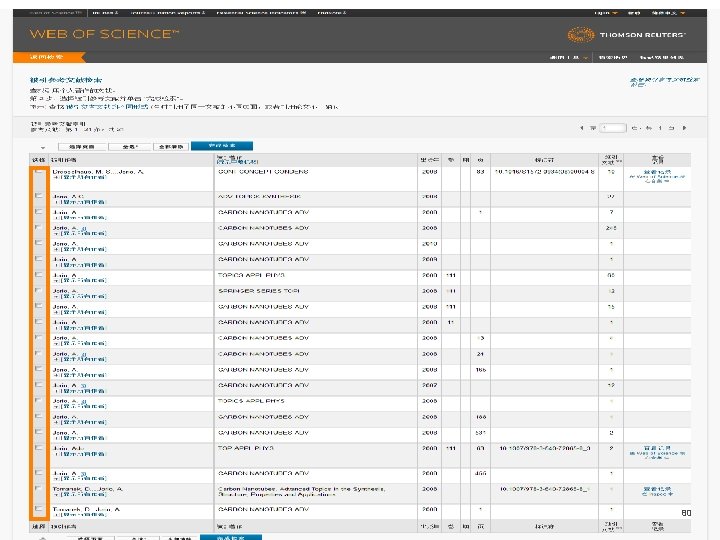The image size is (720, 540).
Task: Expand all authors for Tomanek full-title row
Action: pos(80,495)
